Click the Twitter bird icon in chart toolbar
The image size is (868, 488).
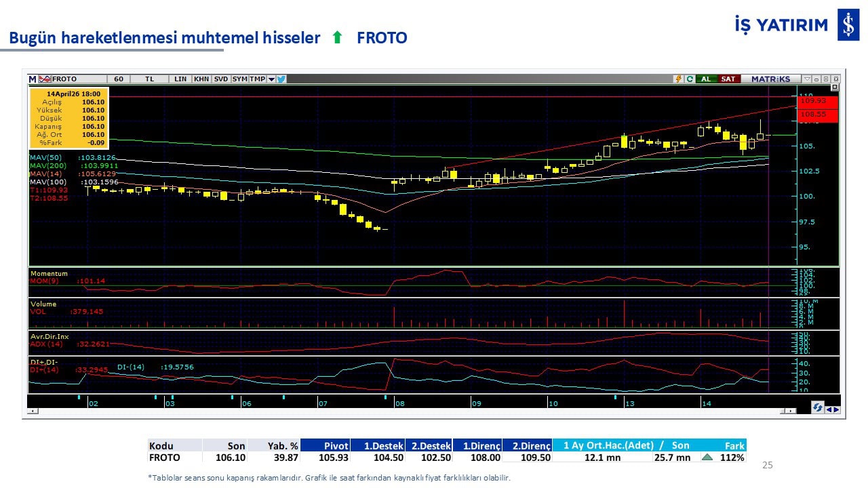click(x=281, y=79)
